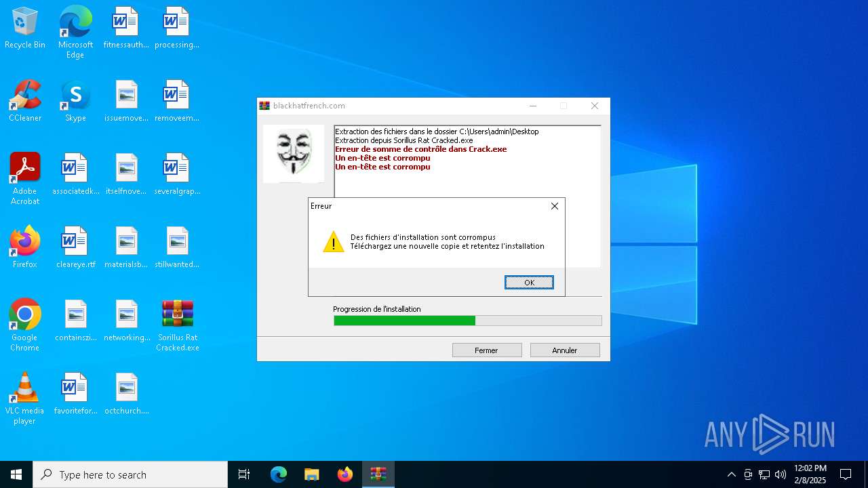The image size is (868, 488).
Task: Minimize the blackhatfrench.com window
Action: tap(533, 106)
